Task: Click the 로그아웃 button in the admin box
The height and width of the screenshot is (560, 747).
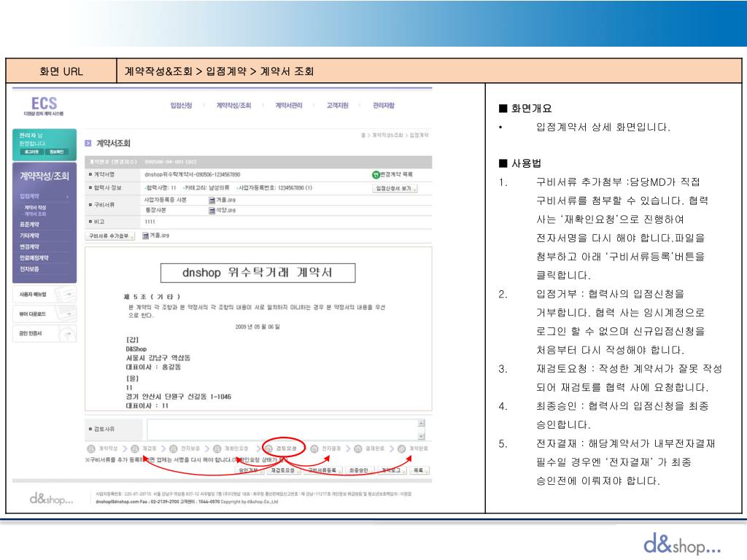Action: (32, 152)
